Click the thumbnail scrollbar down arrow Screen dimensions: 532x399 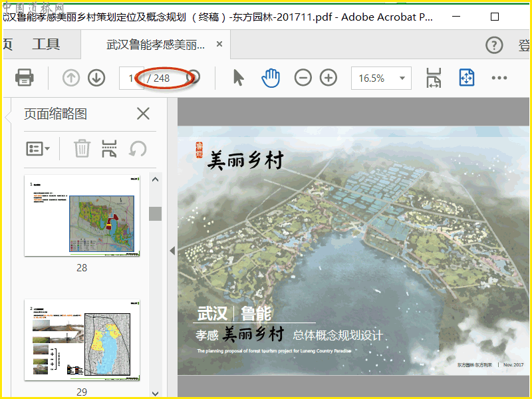click(155, 394)
